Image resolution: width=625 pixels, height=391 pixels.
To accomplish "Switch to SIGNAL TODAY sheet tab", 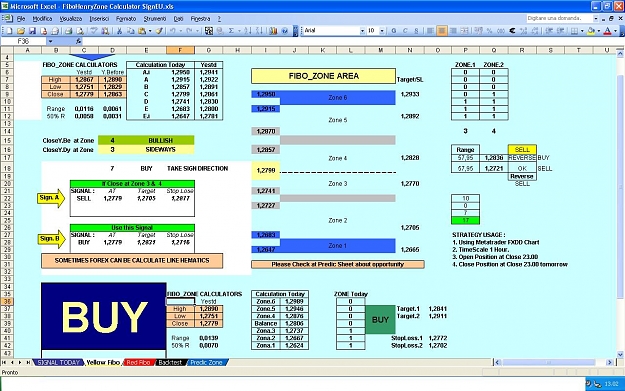I will [x=59, y=362].
